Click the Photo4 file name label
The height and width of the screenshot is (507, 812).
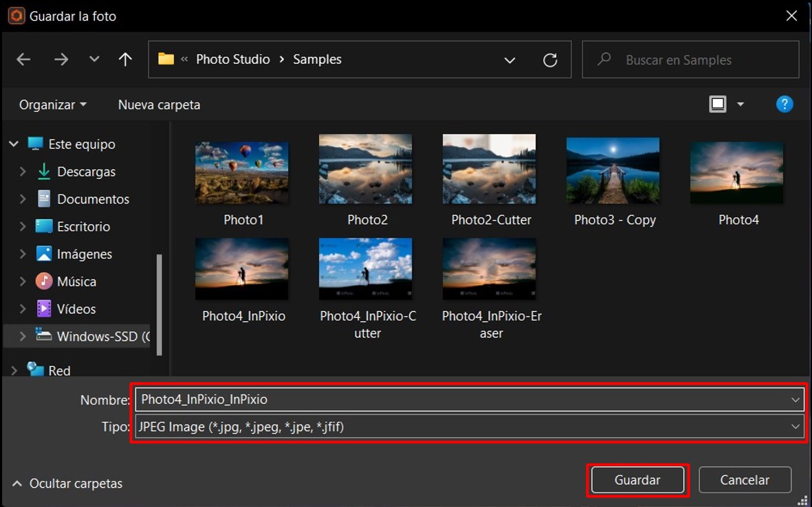[738, 220]
